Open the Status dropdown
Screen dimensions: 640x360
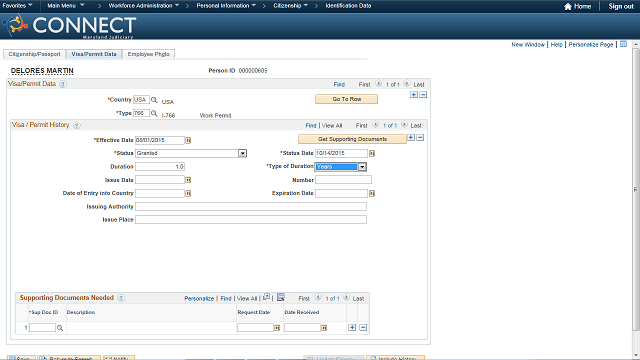point(242,153)
